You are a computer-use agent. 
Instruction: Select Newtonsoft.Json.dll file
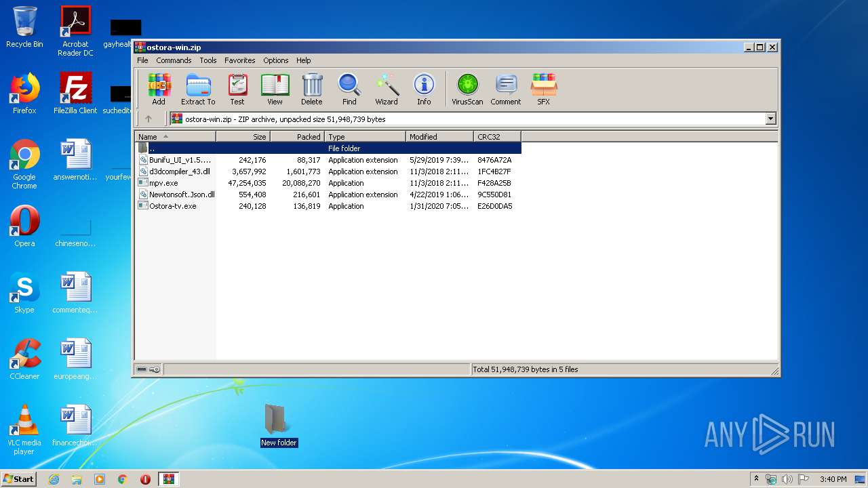328,195
